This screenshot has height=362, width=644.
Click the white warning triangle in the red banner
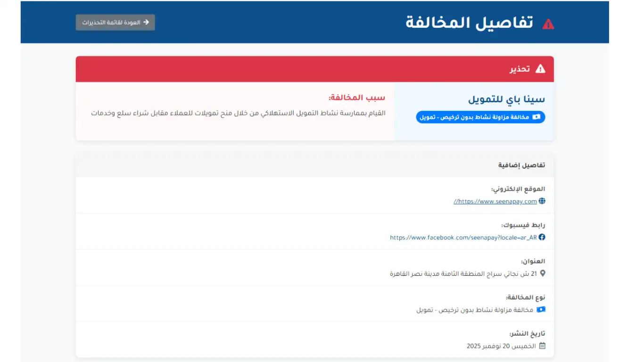click(x=540, y=69)
